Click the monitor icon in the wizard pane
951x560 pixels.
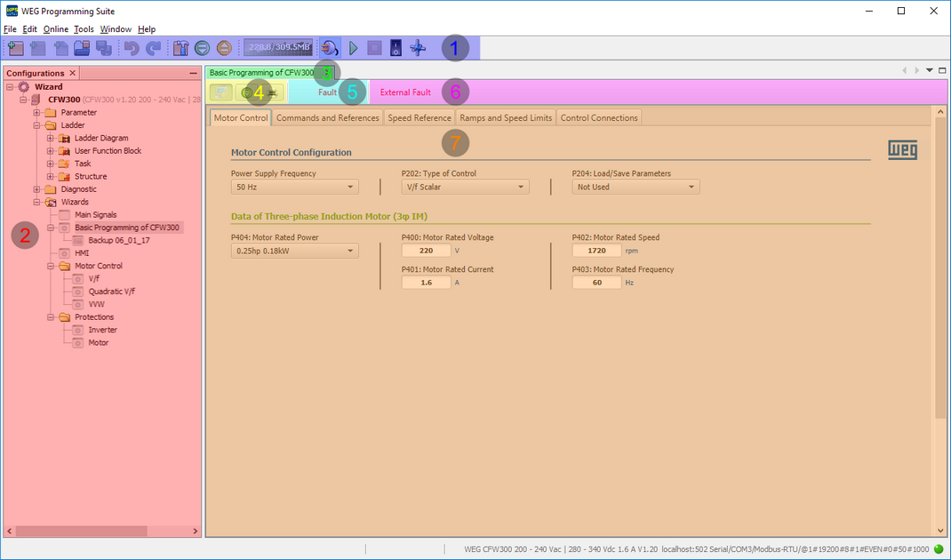pos(220,92)
